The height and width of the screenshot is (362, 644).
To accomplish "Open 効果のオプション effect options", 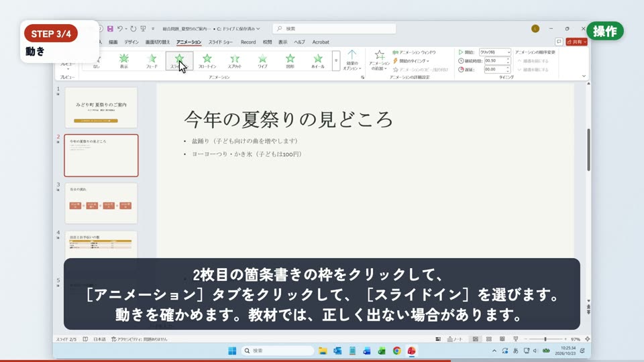I will [x=352, y=60].
